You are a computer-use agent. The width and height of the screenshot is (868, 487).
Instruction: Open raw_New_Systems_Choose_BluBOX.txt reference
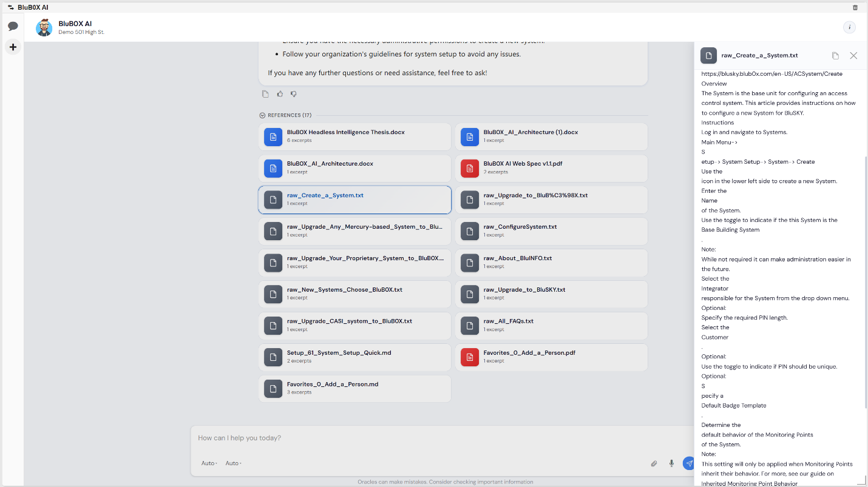[x=354, y=294]
